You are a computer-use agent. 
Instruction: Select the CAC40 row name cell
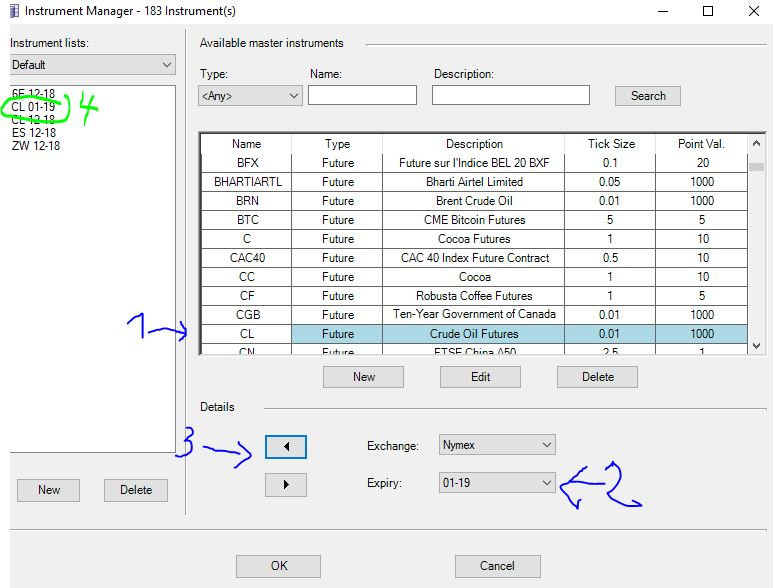[246, 258]
